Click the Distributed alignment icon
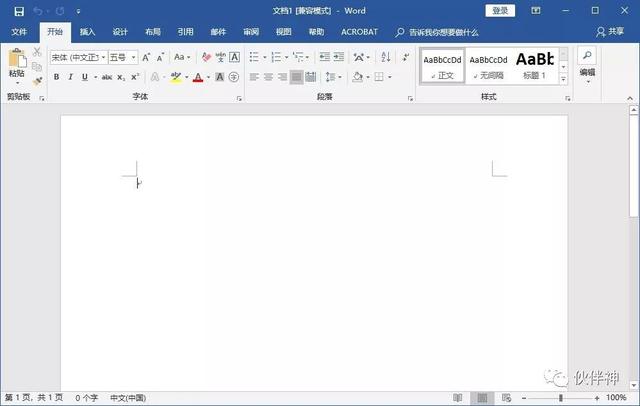The height and width of the screenshot is (406, 640). point(311,77)
